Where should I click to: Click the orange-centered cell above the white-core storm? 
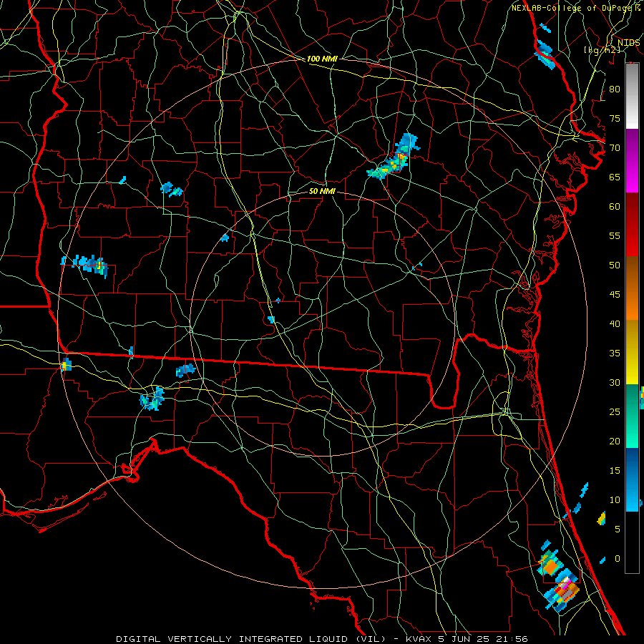pyautogui.click(x=550, y=565)
